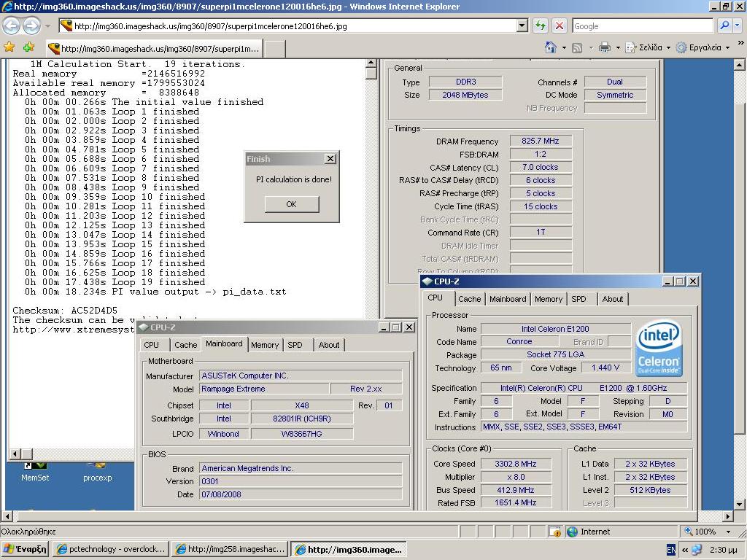Click the search magnifier icon

[724, 26]
